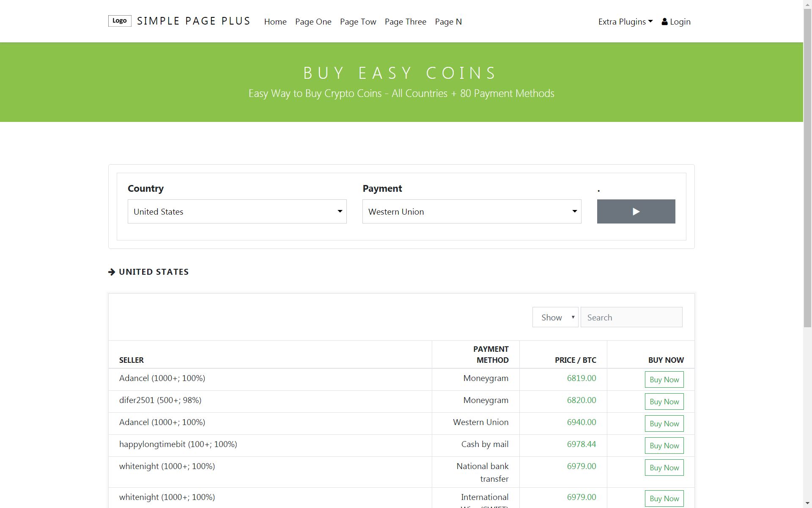Buy from happylongtimebit Cash by mail row
812x508 pixels.
click(664, 446)
